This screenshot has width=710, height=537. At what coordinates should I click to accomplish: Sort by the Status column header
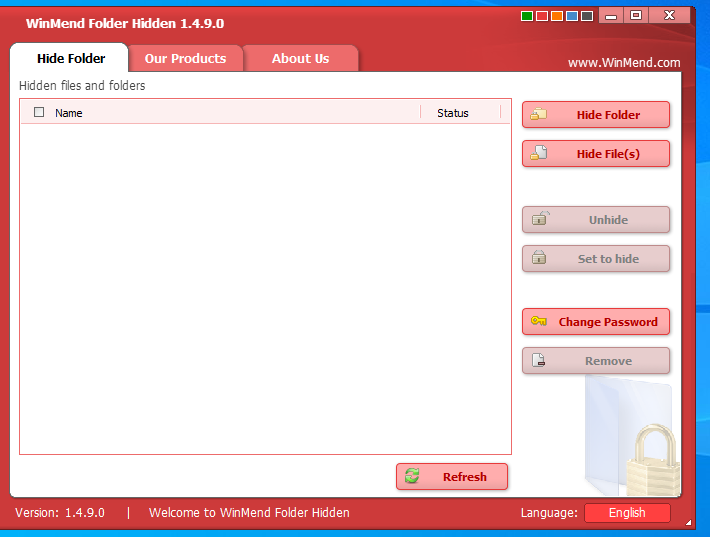[x=453, y=113]
